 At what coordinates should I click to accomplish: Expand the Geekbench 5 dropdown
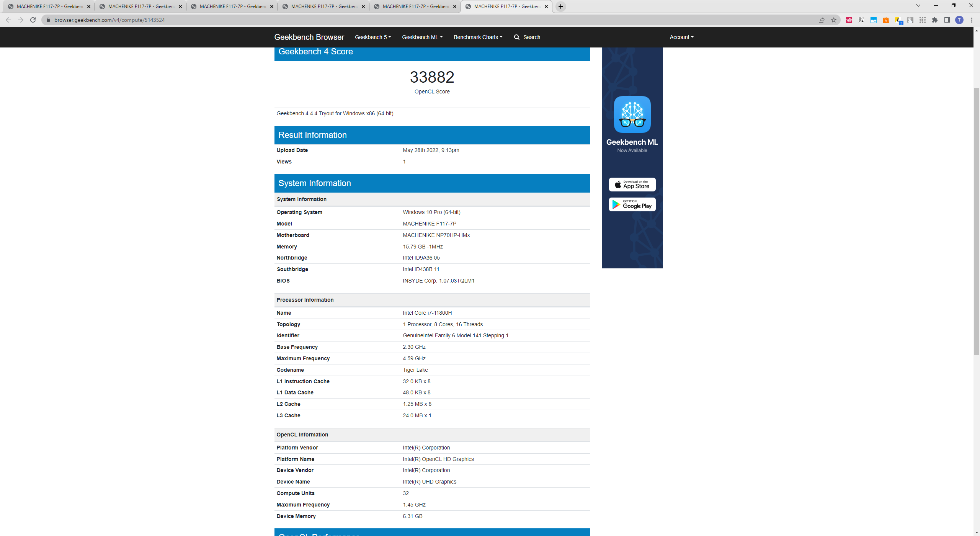373,37
